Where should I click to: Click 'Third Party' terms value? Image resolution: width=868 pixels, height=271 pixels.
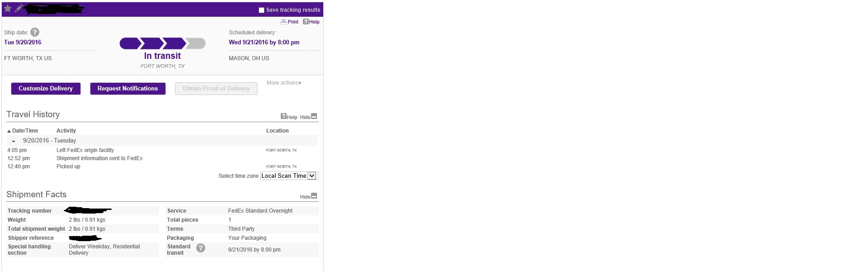click(241, 229)
